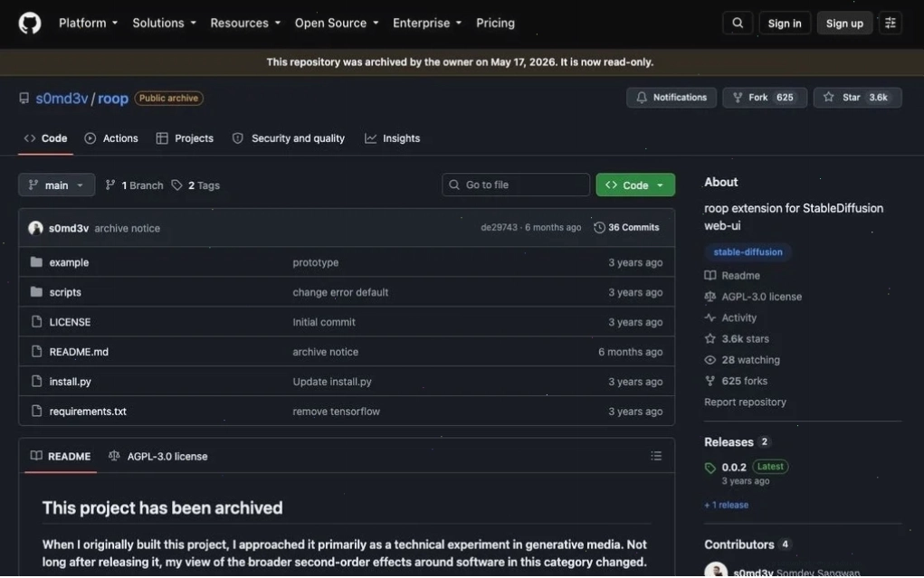924x578 pixels.
Task: Open the Platform menu
Action: coord(89,23)
